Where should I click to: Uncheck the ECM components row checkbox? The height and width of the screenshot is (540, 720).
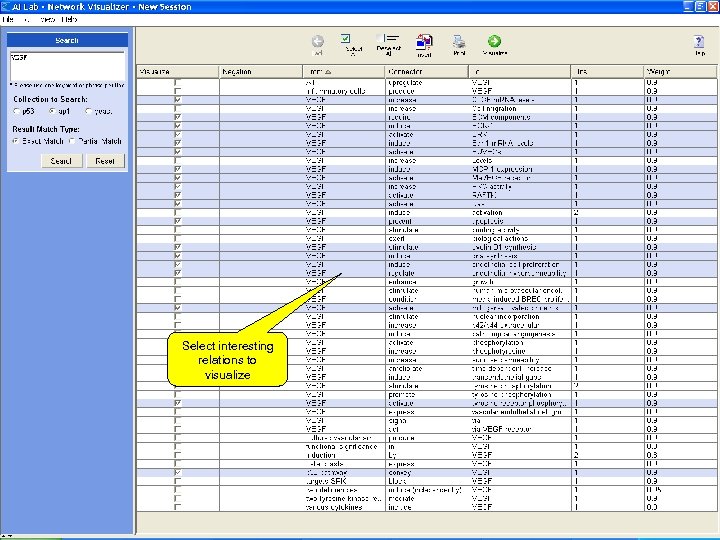pos(178,117)
